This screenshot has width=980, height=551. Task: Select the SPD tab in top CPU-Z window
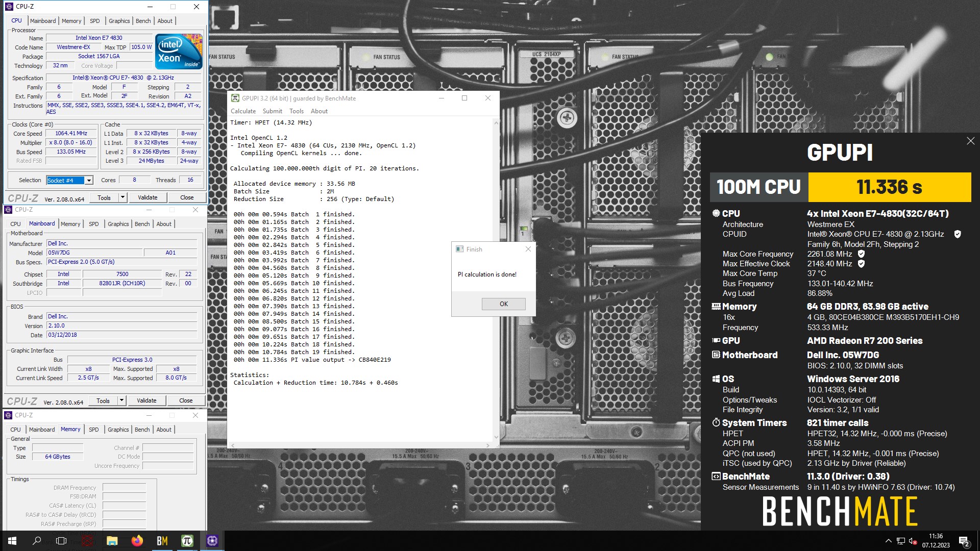point(95,21)
